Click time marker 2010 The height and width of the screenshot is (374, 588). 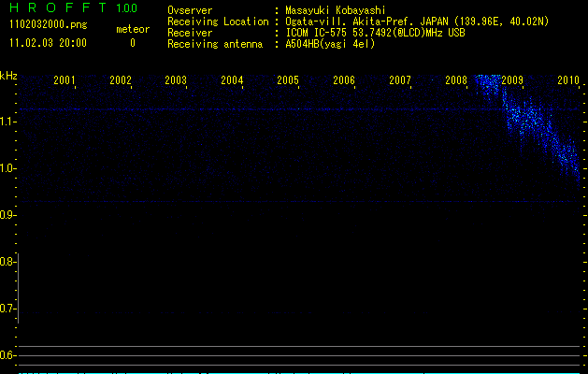point(568,80)
